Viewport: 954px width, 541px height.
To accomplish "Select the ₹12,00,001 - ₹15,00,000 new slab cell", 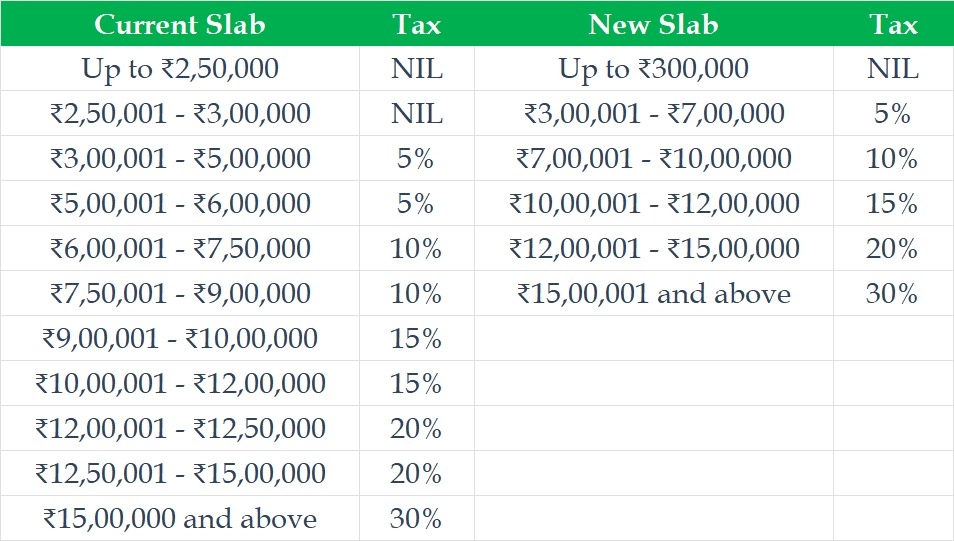I will click(654, 249).
